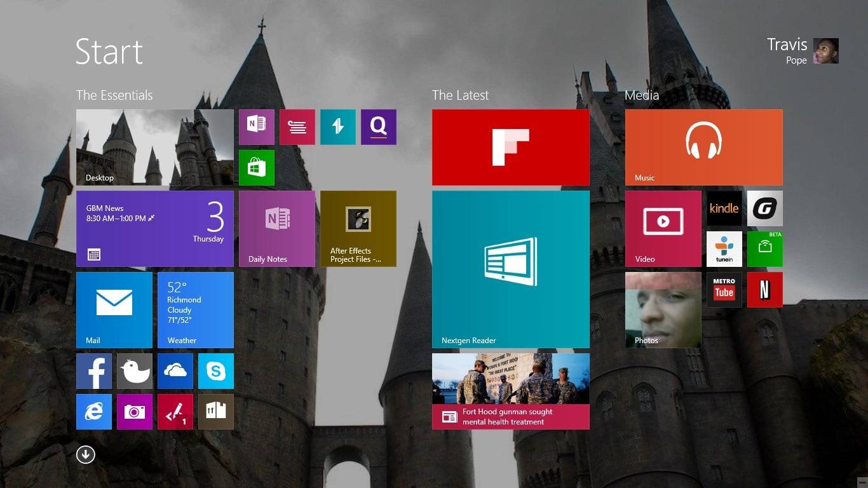
Task: Select The Latest group heading
Action: 461,95
